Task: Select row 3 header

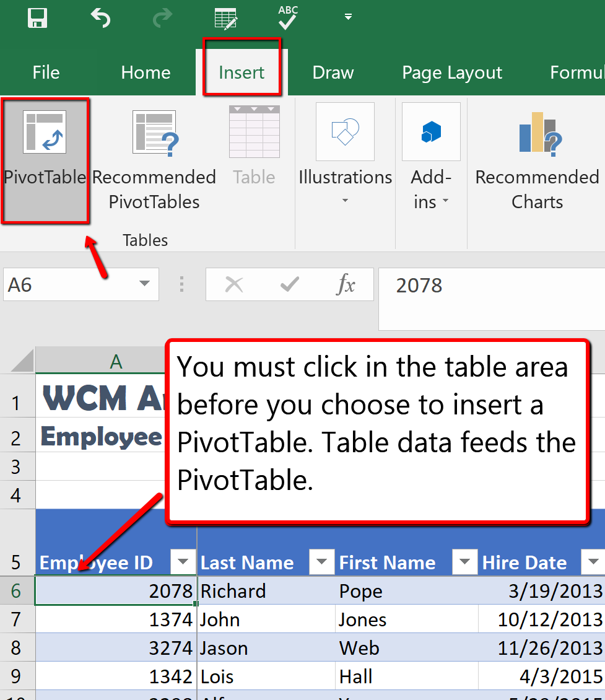Action: (17, 467)
